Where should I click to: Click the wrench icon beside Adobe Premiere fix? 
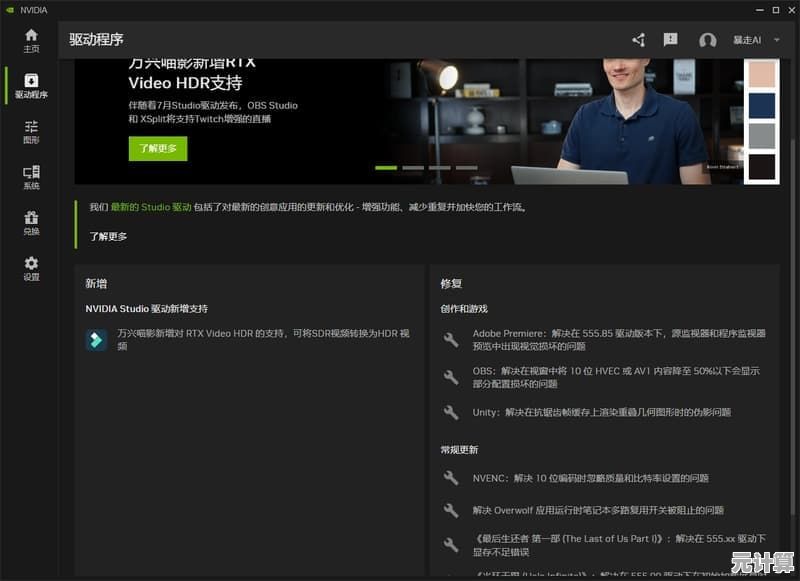[x=451, y=340]
